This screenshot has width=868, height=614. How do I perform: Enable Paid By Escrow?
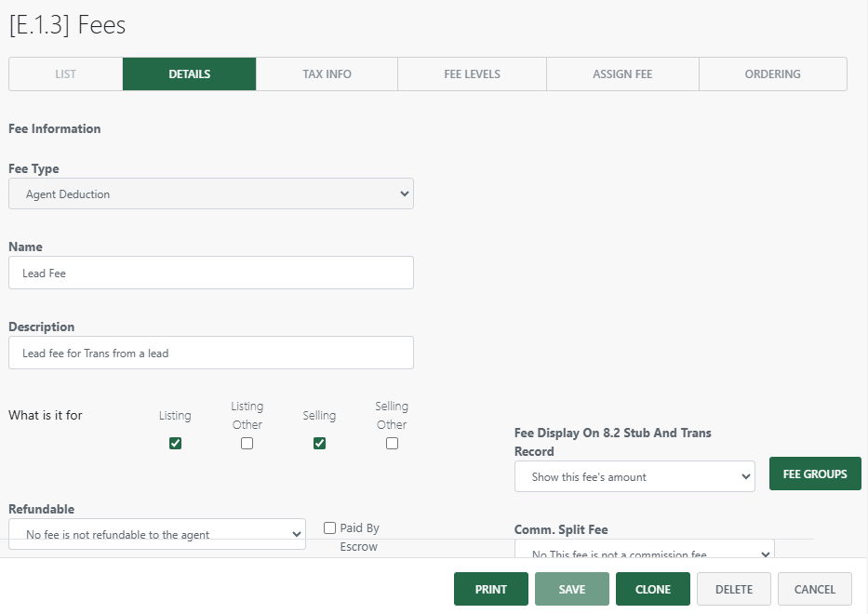click(x=330, y=527)
